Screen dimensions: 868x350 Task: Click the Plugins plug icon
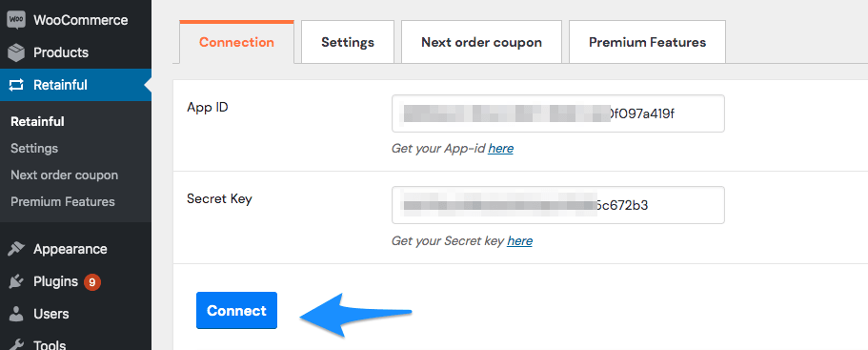click(16, 282)
